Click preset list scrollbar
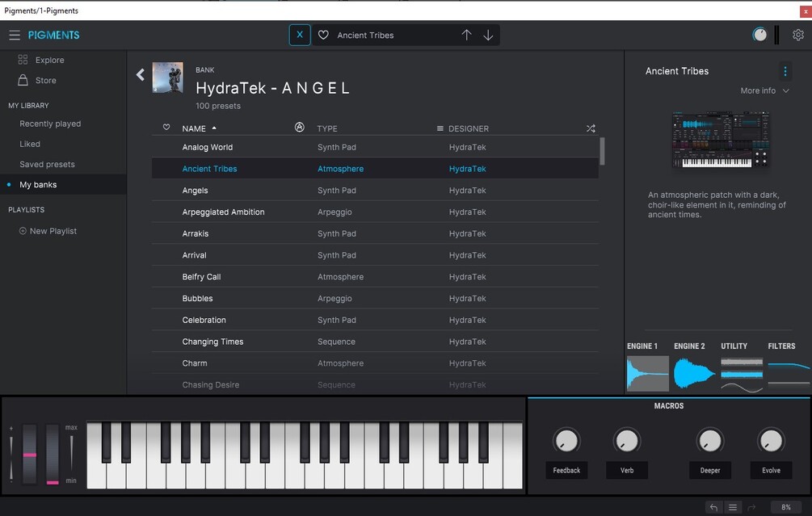 (x=602, y=151)
